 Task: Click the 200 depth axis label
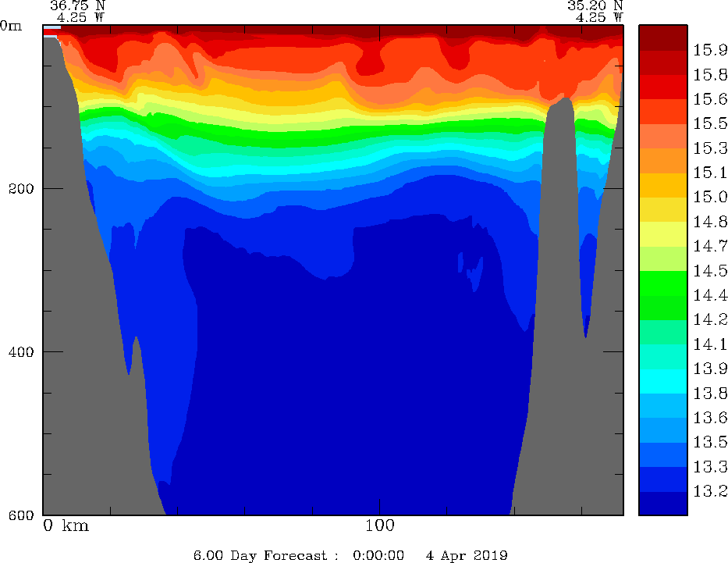21,189
